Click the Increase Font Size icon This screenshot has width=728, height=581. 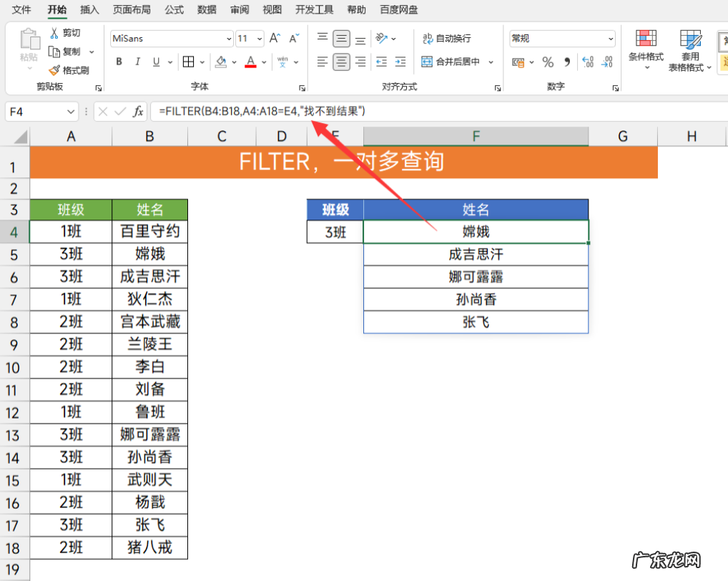[x=275, y=39]
